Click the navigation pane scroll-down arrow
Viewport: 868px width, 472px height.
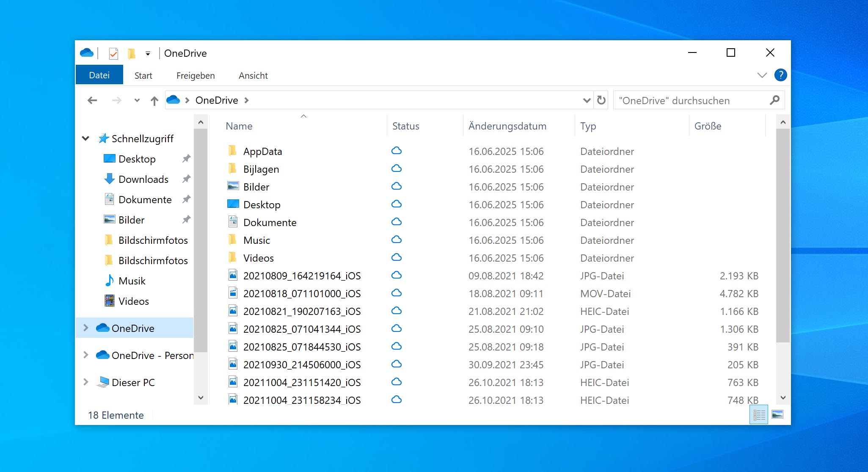[201, 397]
